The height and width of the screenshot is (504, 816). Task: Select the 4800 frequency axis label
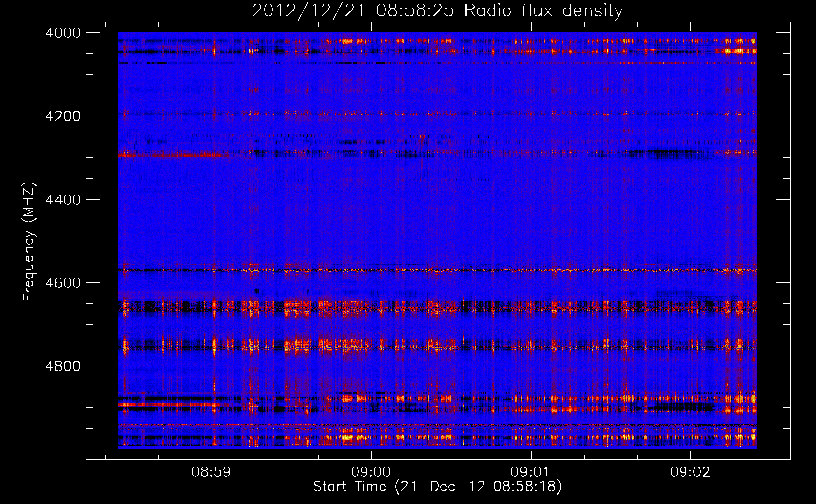pos(63,366)
